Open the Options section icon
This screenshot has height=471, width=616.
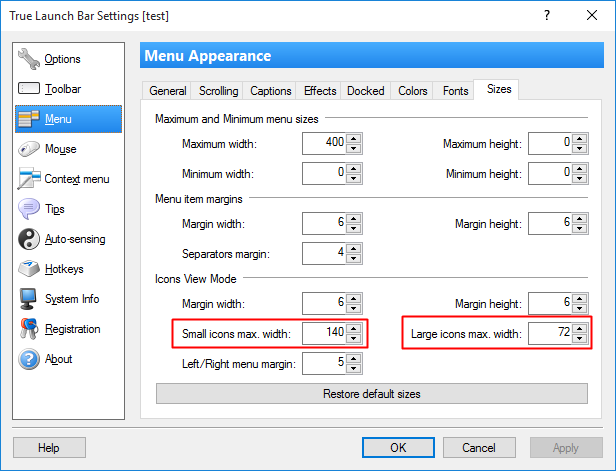pyautogui.click(x=29, y=59)
